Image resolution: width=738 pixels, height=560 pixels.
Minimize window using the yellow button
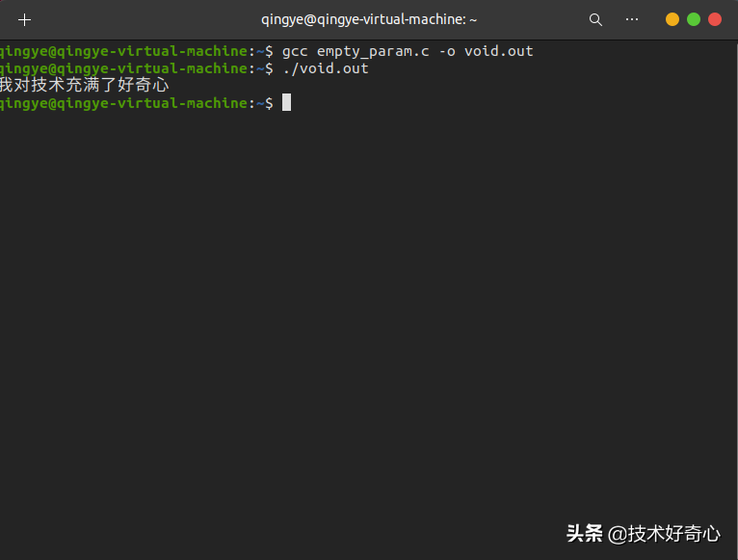click(x=672, y=19)
